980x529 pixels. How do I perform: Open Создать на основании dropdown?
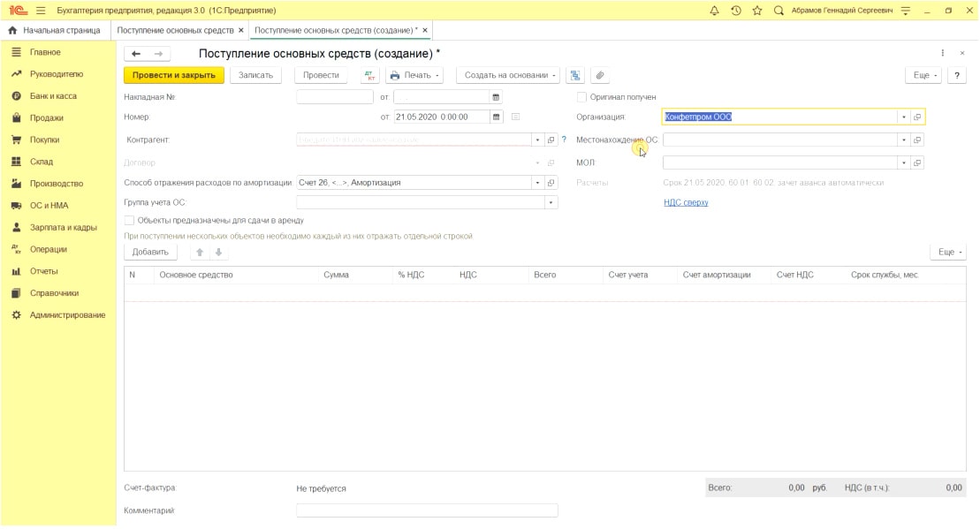pos(508,76)
